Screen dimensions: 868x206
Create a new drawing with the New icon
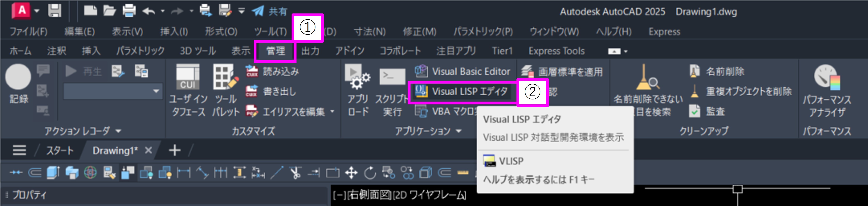click(x=90, y=10)
